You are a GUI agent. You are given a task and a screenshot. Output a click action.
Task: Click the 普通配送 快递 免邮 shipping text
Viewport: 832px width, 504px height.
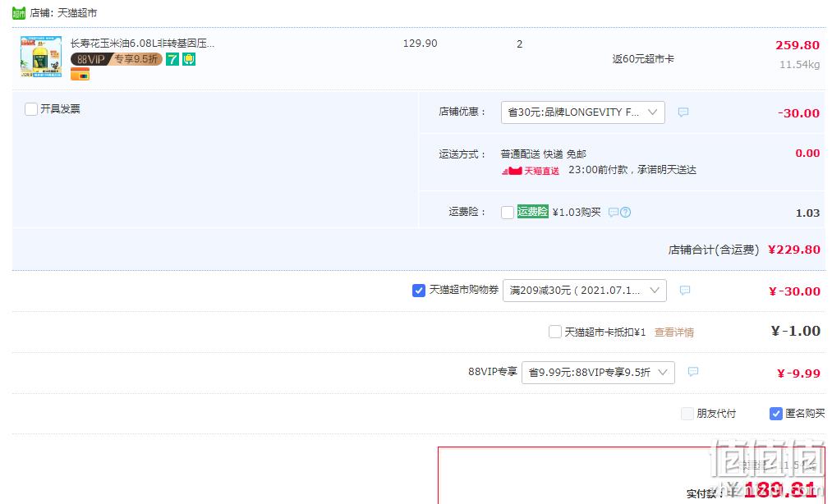[x=544, y=153]
